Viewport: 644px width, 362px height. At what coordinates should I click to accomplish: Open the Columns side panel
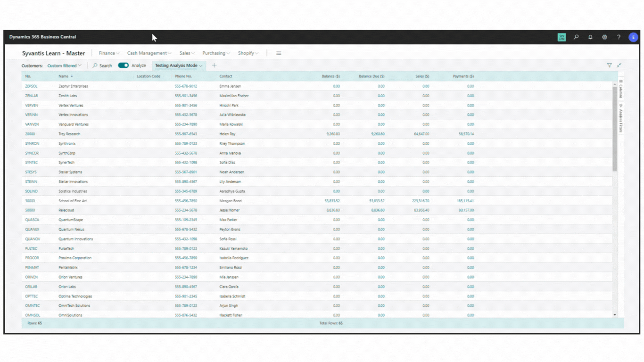click(x=621, y=88)
